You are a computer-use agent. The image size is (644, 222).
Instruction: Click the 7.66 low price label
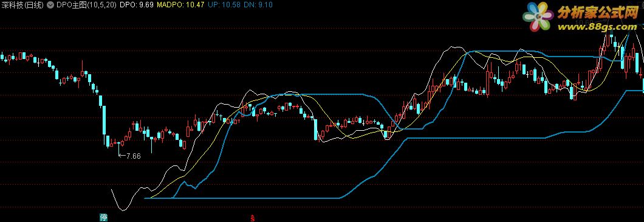pyautogui.click(x=134, y=156)
